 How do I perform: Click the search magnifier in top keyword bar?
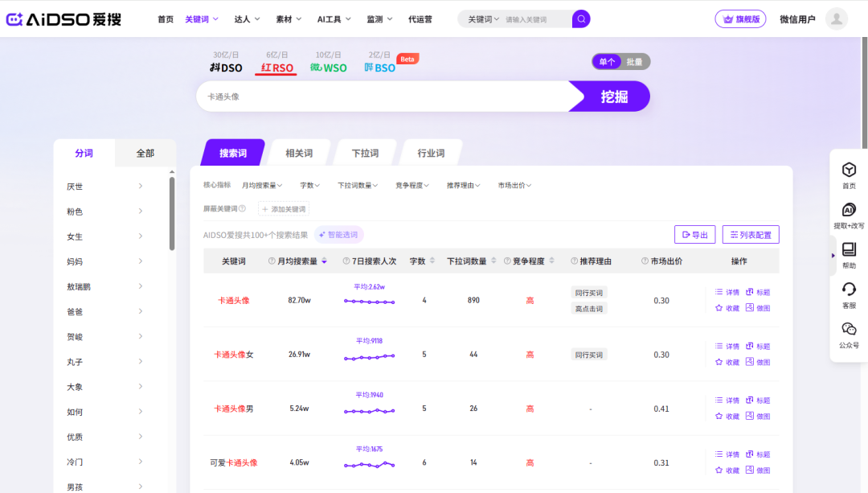[581, 18]
